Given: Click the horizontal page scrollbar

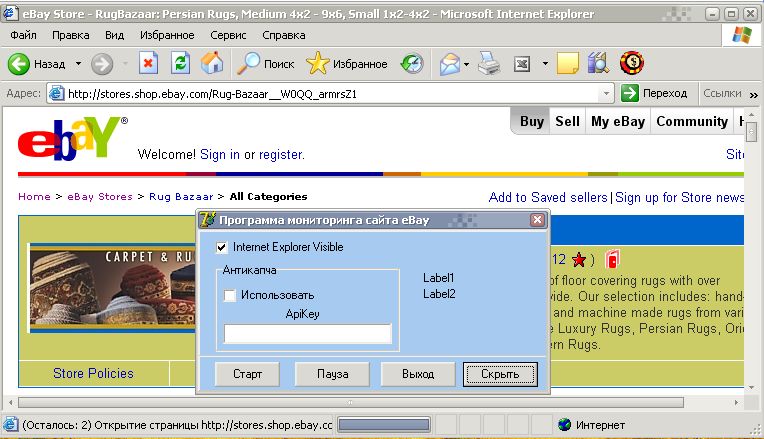Looking at the screenshot, I should (x=351, y=402).
